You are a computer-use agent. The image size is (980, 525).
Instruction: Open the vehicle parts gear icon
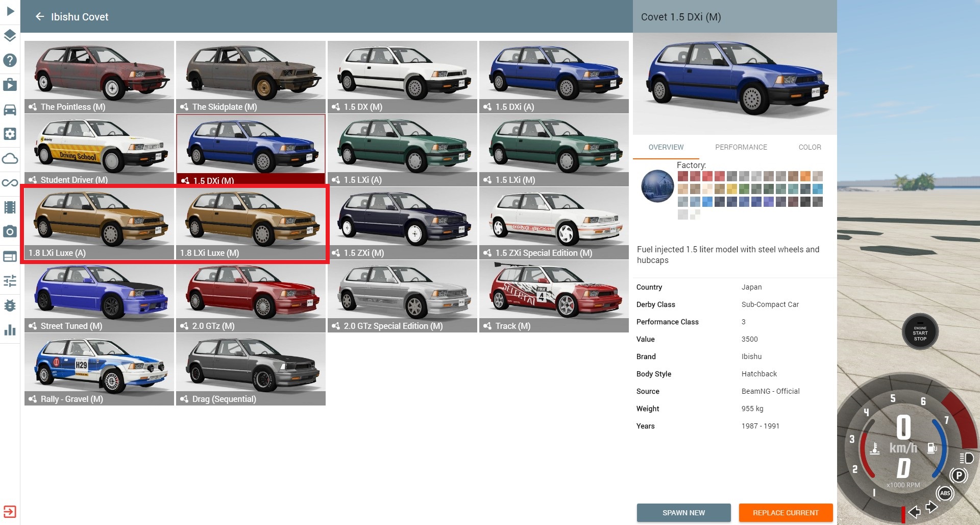10,134
